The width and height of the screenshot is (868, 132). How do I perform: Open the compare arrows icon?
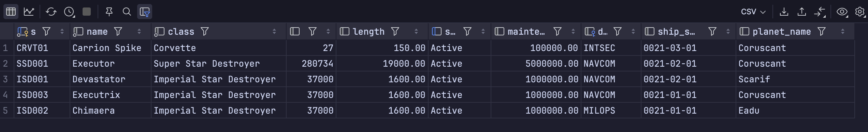[x=820, y=12]
